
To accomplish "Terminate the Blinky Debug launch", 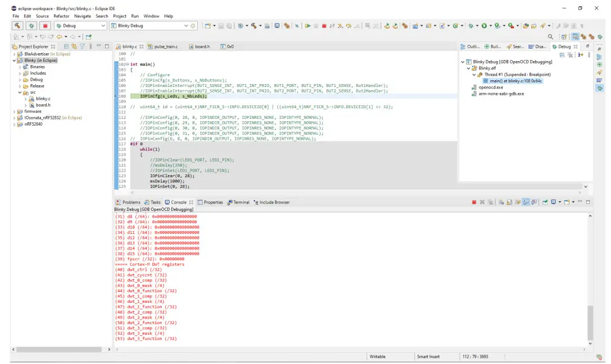I will [324, 26].
